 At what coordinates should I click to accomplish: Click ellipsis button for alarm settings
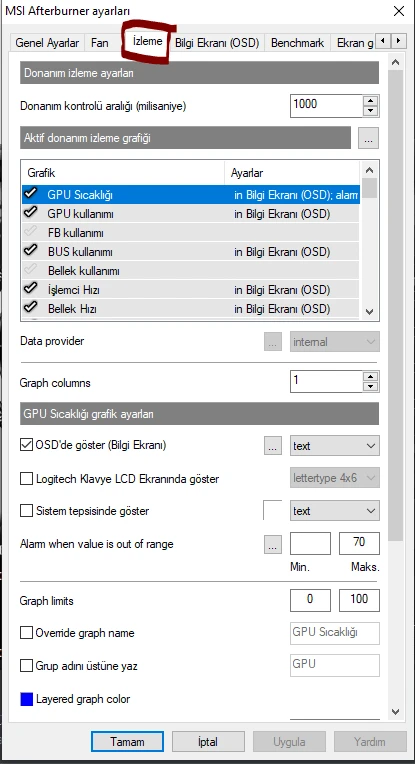[273, 544]
